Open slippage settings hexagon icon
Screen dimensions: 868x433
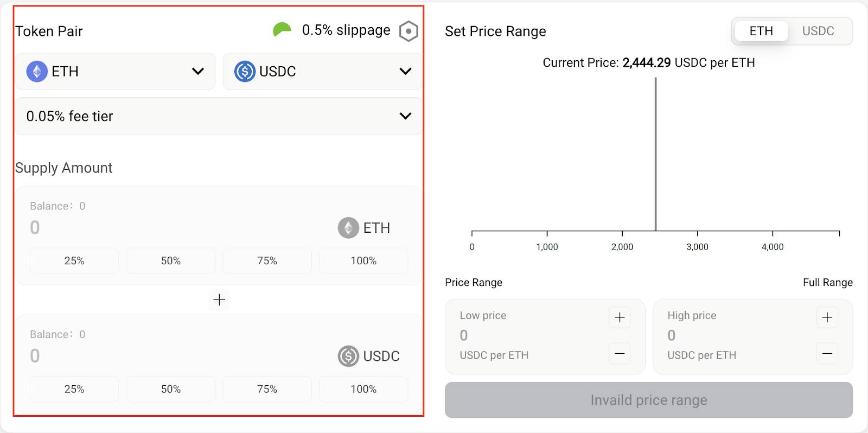pos(409,31)
